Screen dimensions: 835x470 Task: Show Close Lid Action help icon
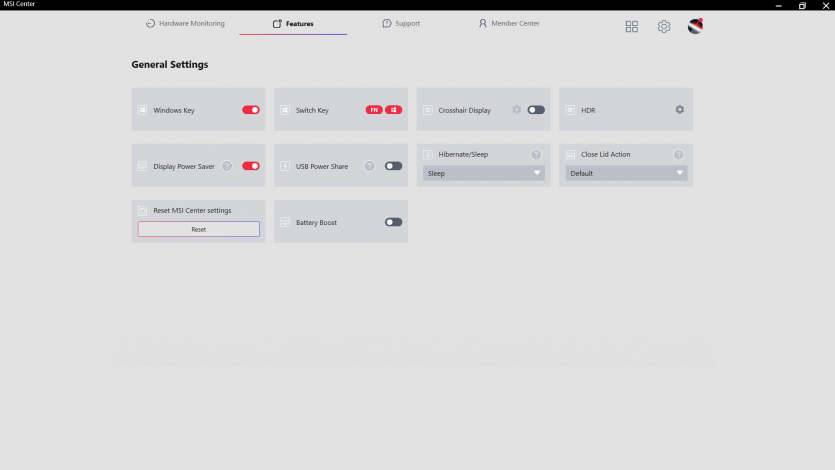click(679, 155)
